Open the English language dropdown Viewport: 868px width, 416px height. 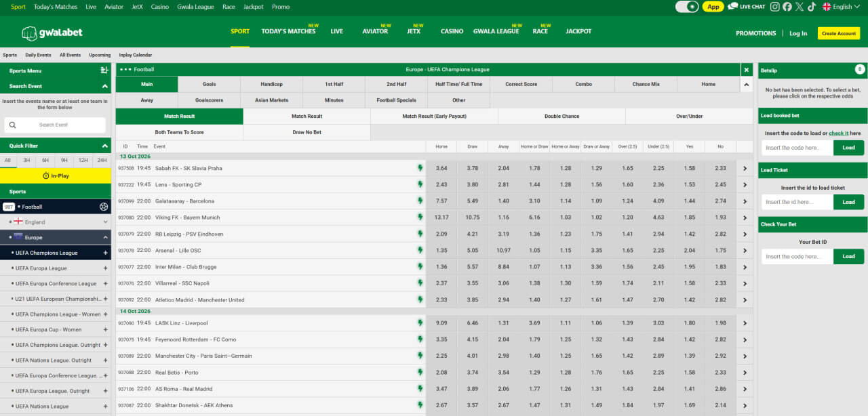tap(841, 7)
